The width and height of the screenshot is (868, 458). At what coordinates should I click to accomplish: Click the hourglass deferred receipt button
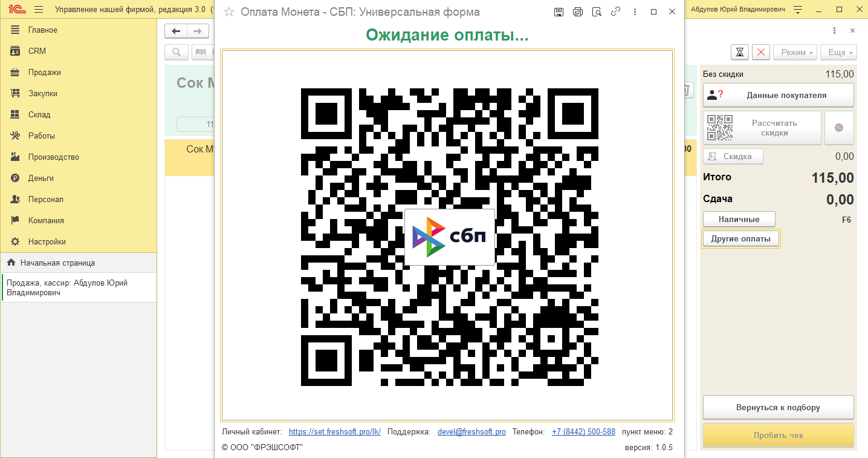[740, 52]
